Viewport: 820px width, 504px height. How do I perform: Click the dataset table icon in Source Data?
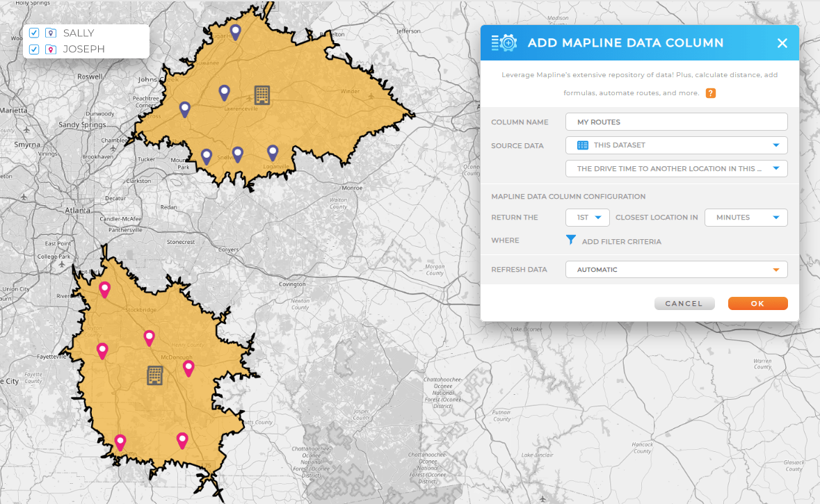coord(583,145)
